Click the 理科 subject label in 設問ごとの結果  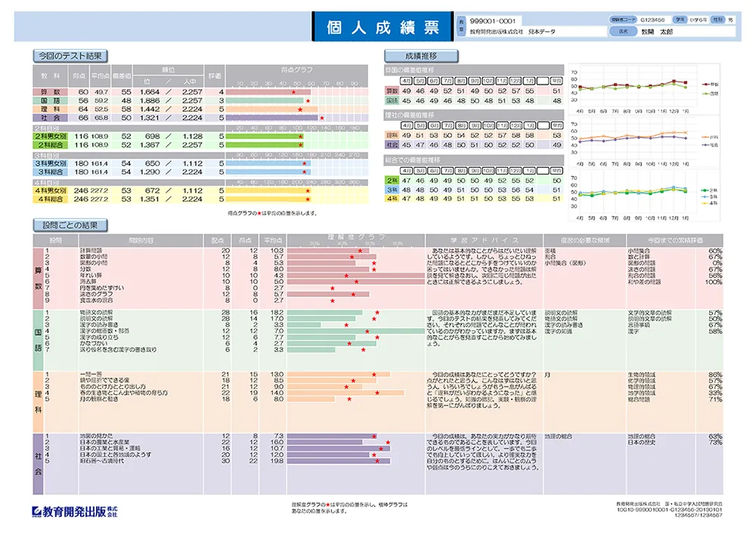pos(39,402)
